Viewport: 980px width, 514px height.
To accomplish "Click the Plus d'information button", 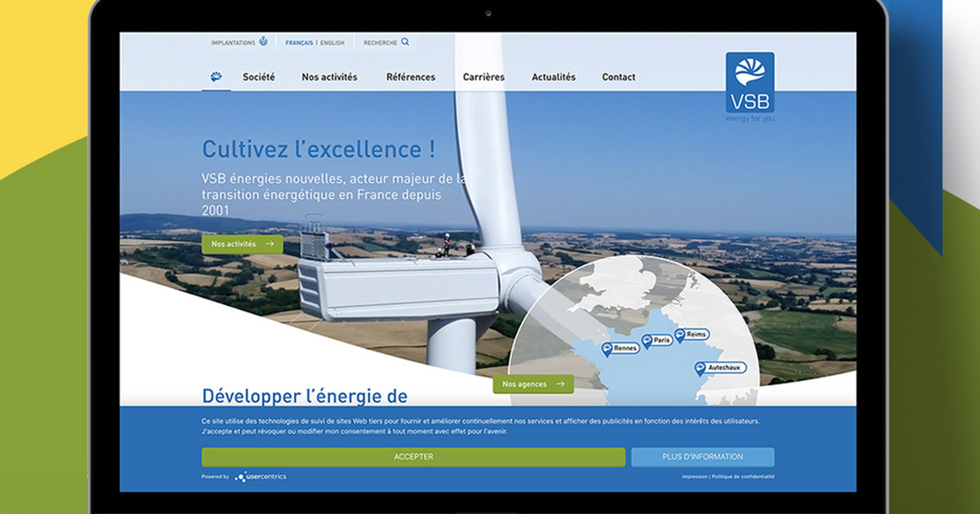I will click(702, 457).
